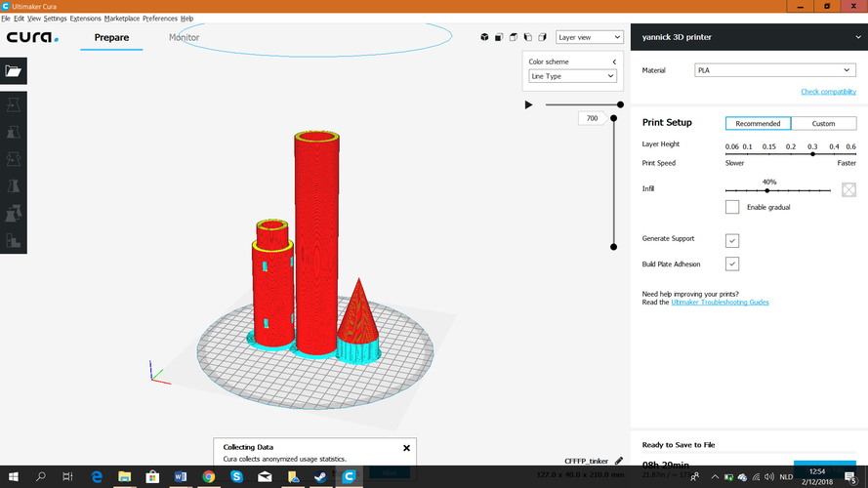Image resolution: width=868 pixels, height=488 pixels.
Task: Expand the yannick 3D printer selector
Action: click(749, 37)
